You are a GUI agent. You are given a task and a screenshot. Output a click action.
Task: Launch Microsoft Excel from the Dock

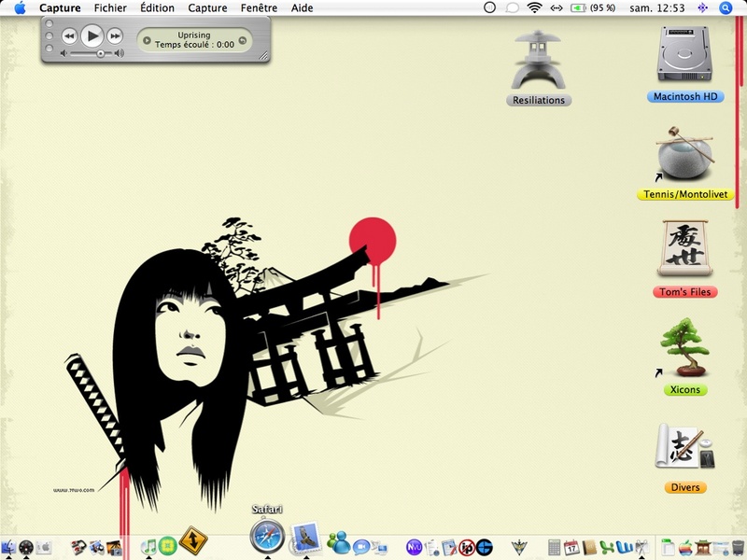click(606, 548)
